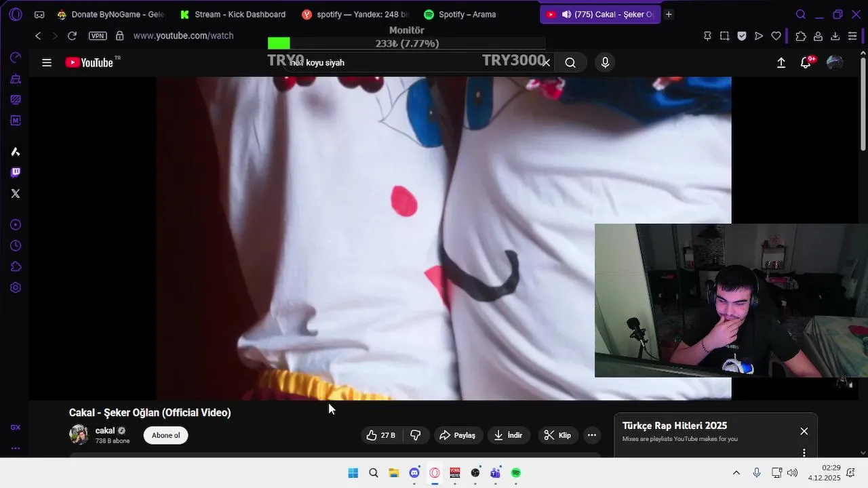
Task: Open the Opera menu logo
Action: coord(16,14)
